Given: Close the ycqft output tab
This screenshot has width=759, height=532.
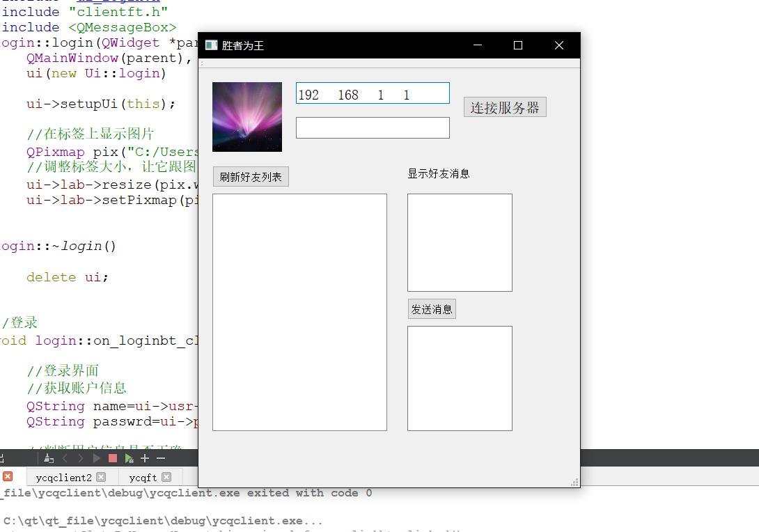Looking at the screenshot, I should click(x=166, y=477).
